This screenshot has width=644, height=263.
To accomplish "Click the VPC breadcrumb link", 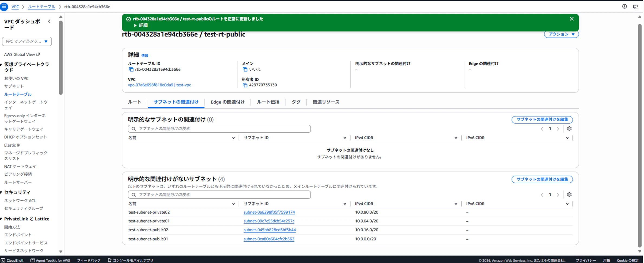I will 15,7.
